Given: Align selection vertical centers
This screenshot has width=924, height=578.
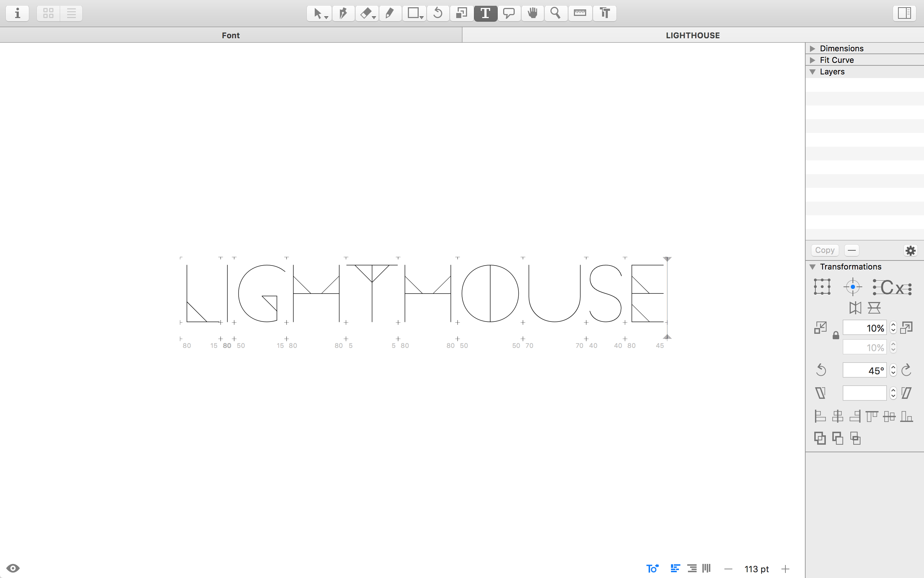Looking at the screenshot, I should click(x=889, y=416).
